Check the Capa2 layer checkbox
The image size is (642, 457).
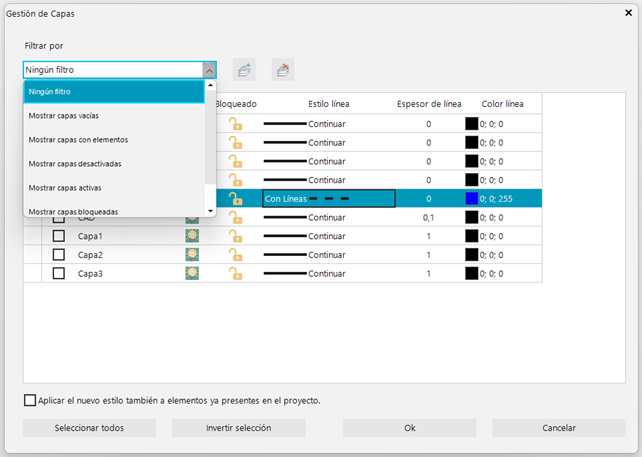(59, 255)
